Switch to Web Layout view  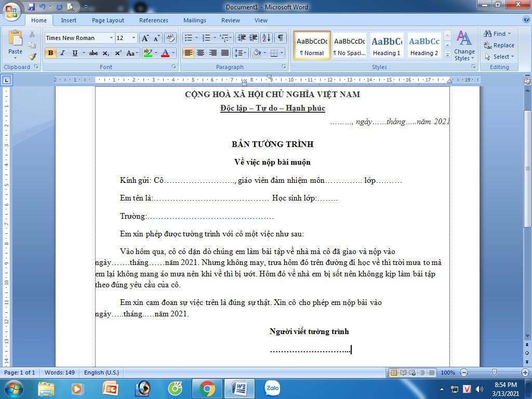(x=413, y=373)
